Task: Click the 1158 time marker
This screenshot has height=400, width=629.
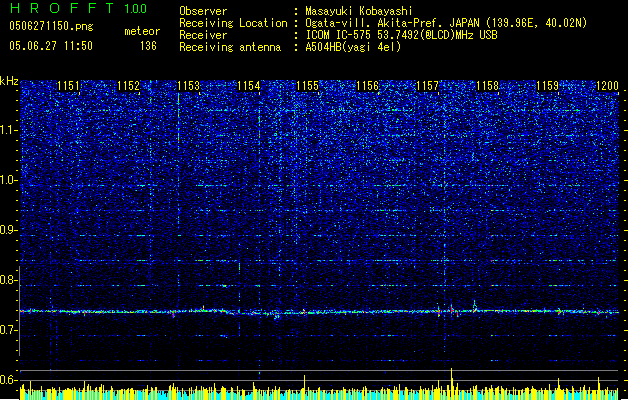Action: point(487,85)
